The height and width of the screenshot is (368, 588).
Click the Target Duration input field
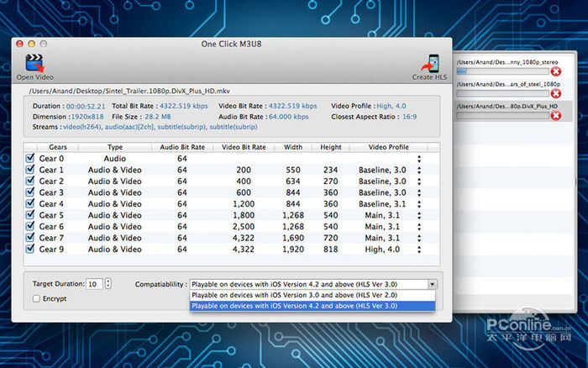pos(94,284)
